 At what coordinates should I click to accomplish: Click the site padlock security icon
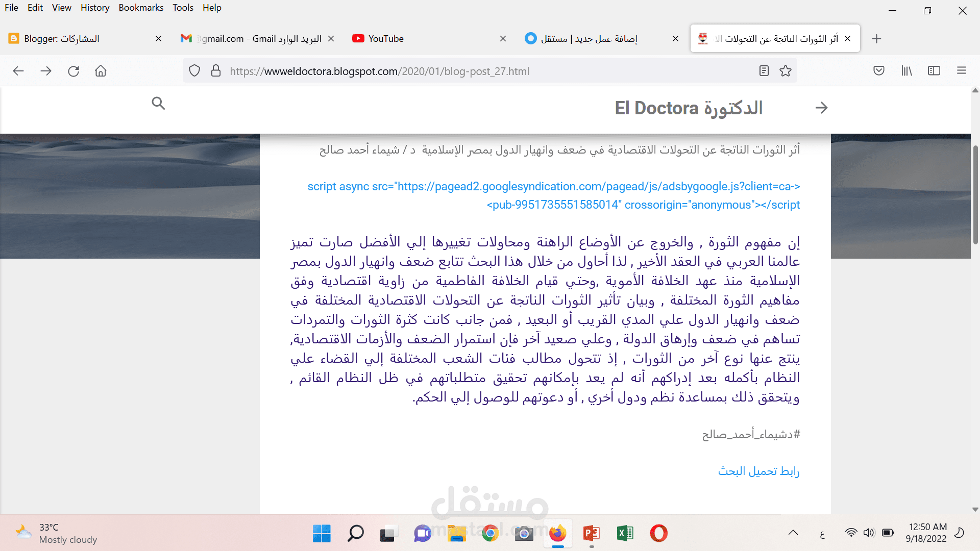click(216, 71)
